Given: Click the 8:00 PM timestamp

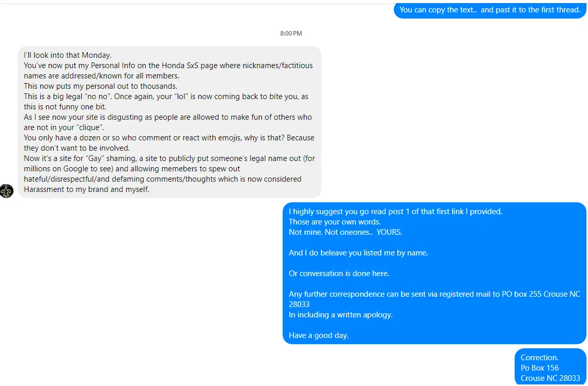Looking at the screenshot, I should (291, 34).
